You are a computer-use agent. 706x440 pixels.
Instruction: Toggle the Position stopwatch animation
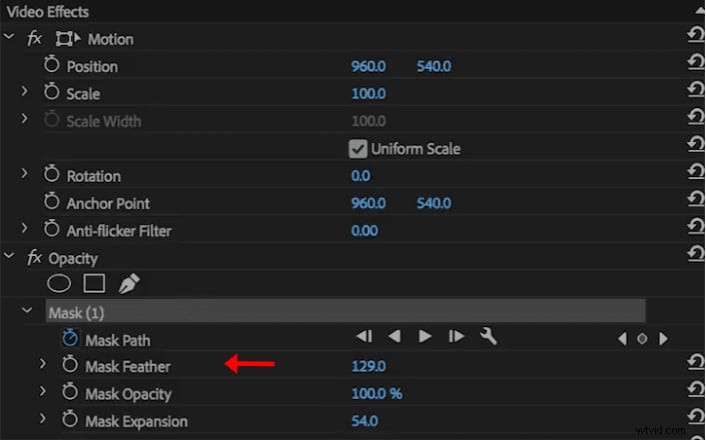tap(51, 64)
